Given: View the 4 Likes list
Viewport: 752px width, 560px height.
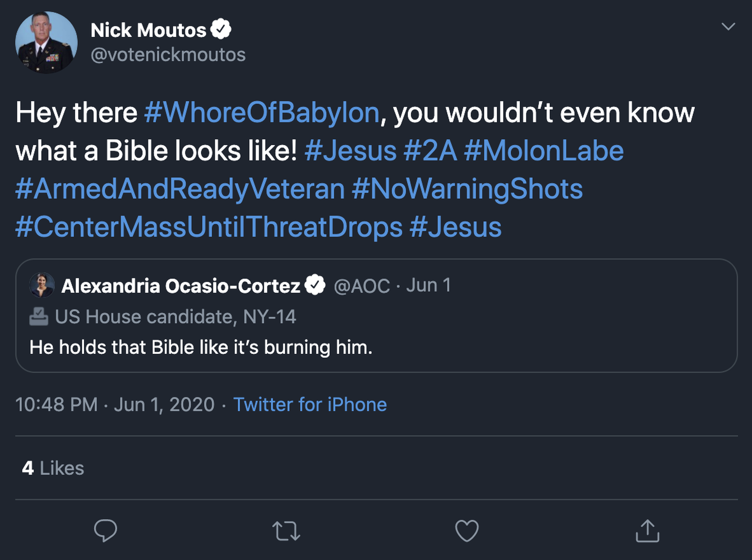Looking at the screenshot, I should point(53,468).
